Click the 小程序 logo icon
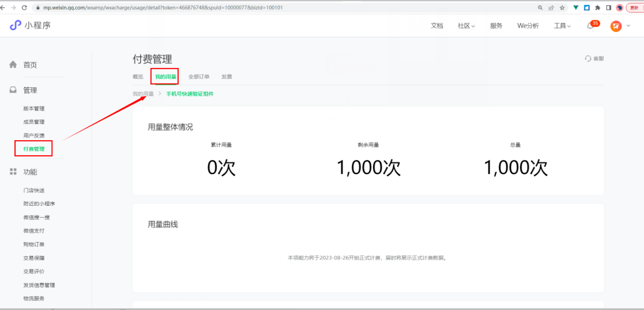This screenshot has width=644, height=310. [x=15, y=25]
